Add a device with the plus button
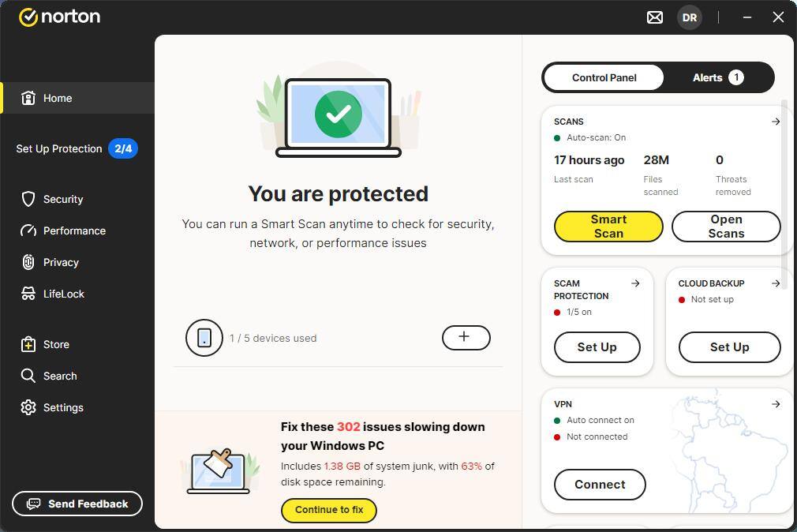 466,338
